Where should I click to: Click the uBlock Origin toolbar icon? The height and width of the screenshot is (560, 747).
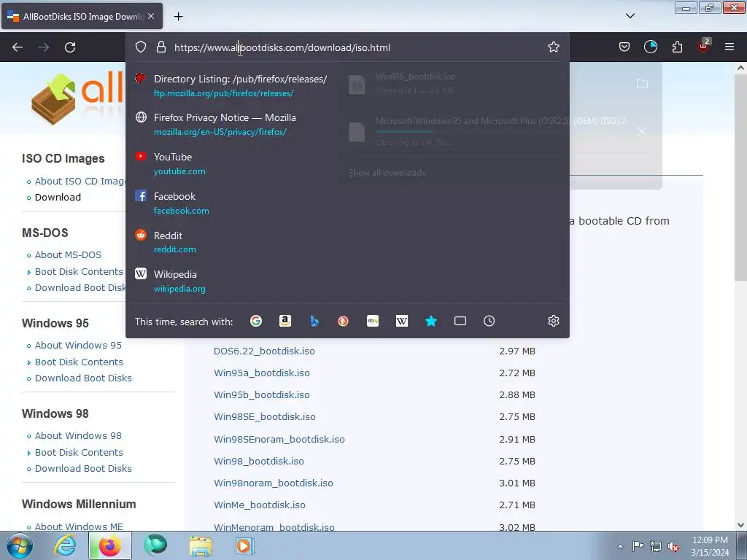(x=704, y=46)
